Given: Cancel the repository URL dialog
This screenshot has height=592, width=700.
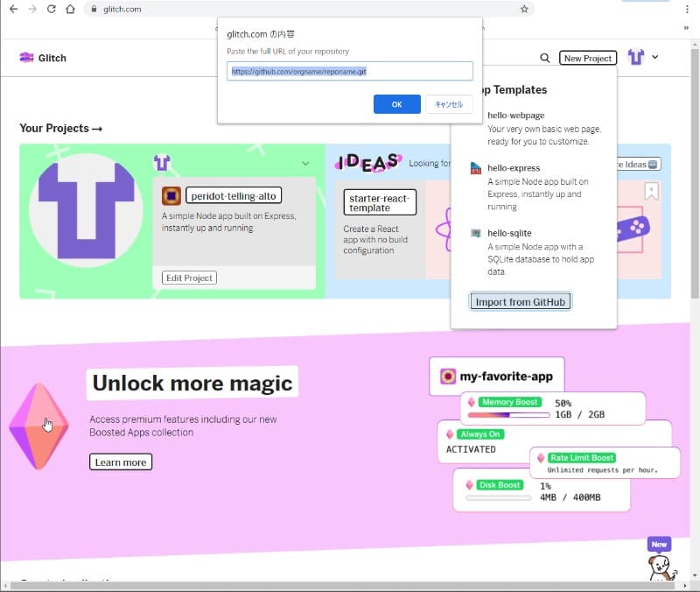Looking at the screenshot, I should (449, 104).
